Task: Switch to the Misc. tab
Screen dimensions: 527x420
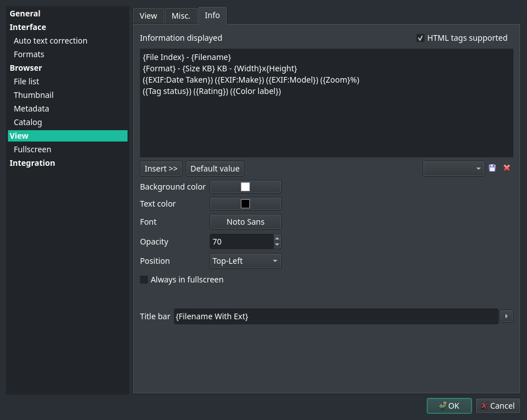Action: [x=181, y=16]
